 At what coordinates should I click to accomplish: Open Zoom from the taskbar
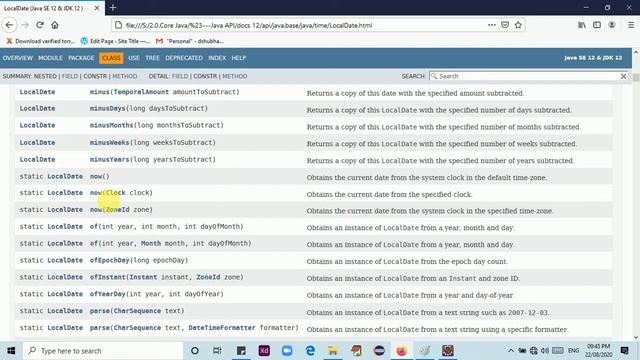click(x=287, y=351)
